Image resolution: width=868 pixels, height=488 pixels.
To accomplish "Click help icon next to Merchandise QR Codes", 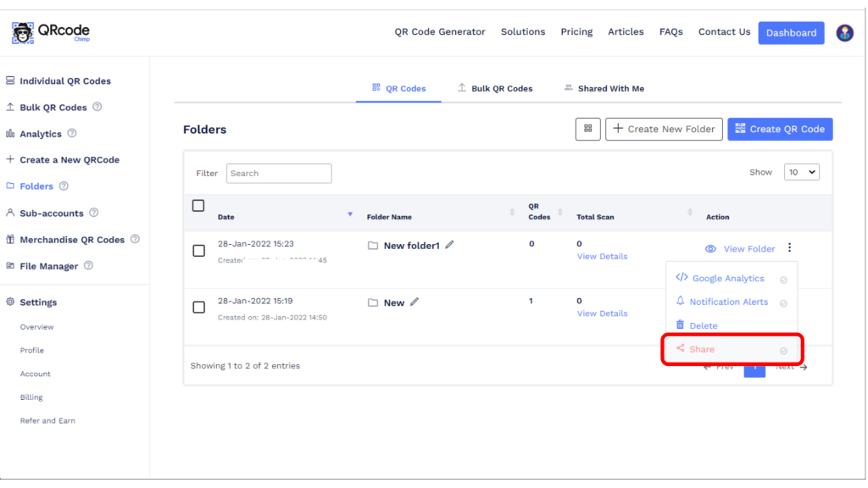I will (x=135, y=239).
